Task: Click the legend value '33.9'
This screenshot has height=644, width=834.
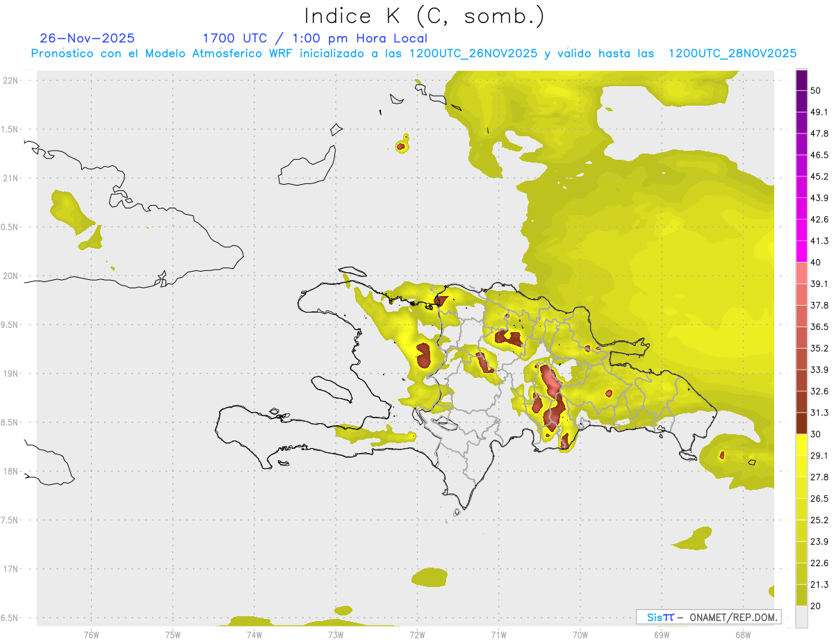Action: [x=819, y=370]
